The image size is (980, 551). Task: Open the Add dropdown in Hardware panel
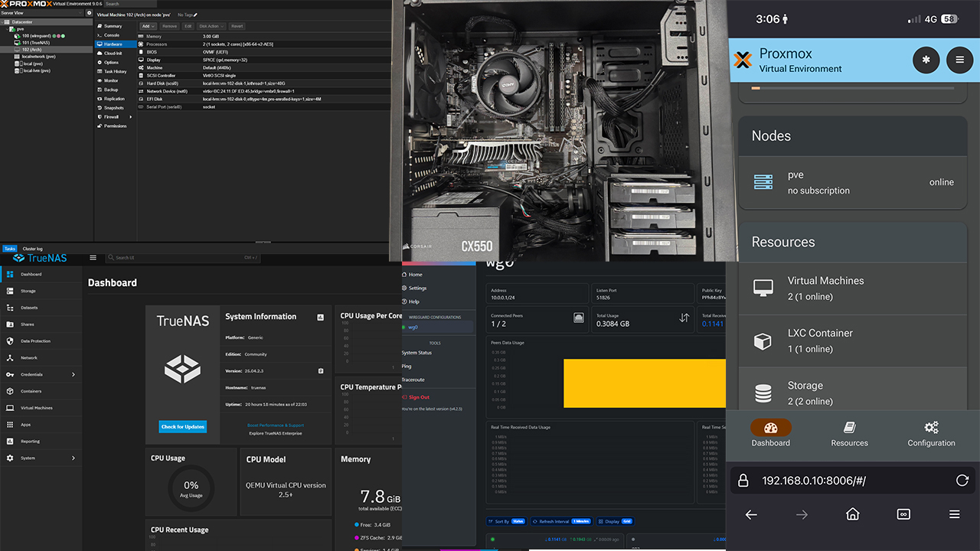tap(149, 25)
